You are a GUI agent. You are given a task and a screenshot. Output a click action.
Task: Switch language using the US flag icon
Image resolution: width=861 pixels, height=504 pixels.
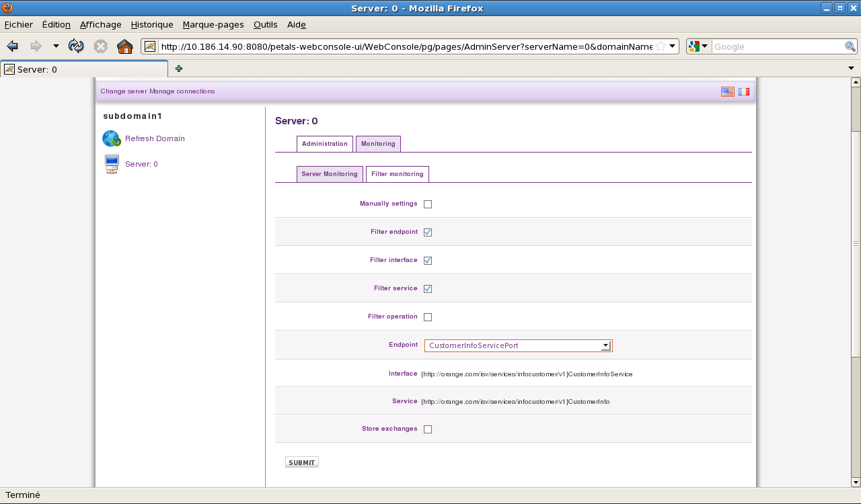pyautogui.click(x=727, y=91)
